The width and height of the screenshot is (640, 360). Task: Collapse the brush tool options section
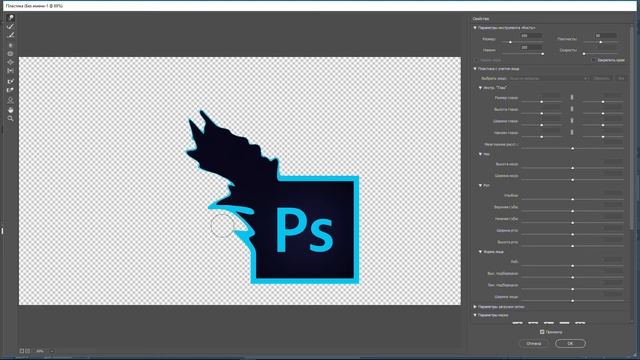(475, 28)
